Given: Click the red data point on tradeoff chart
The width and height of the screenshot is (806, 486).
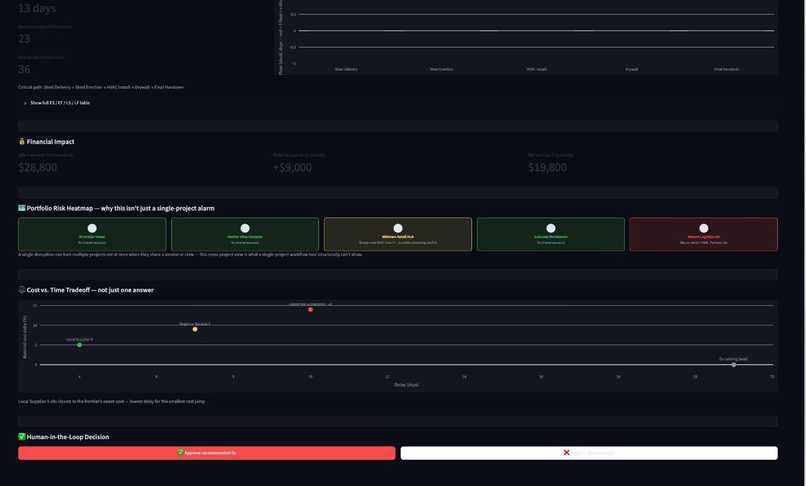Looking at the screenshot, I should (310, 310).
